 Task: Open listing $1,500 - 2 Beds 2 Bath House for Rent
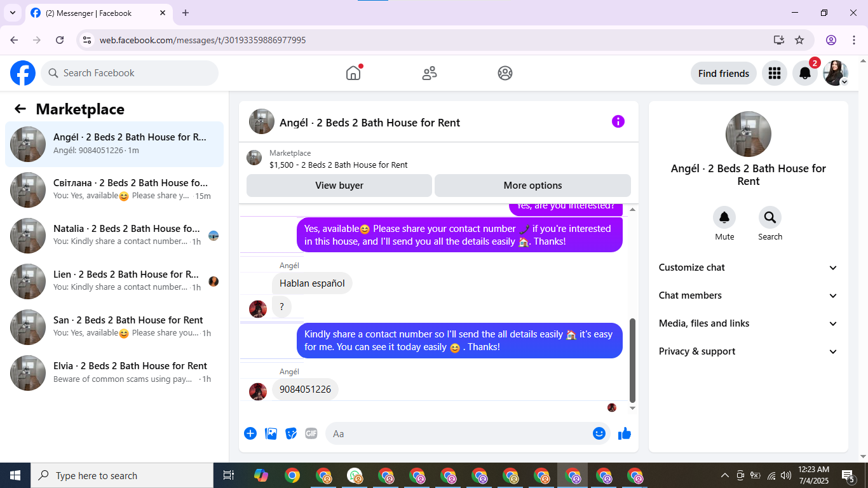(339, 165)
